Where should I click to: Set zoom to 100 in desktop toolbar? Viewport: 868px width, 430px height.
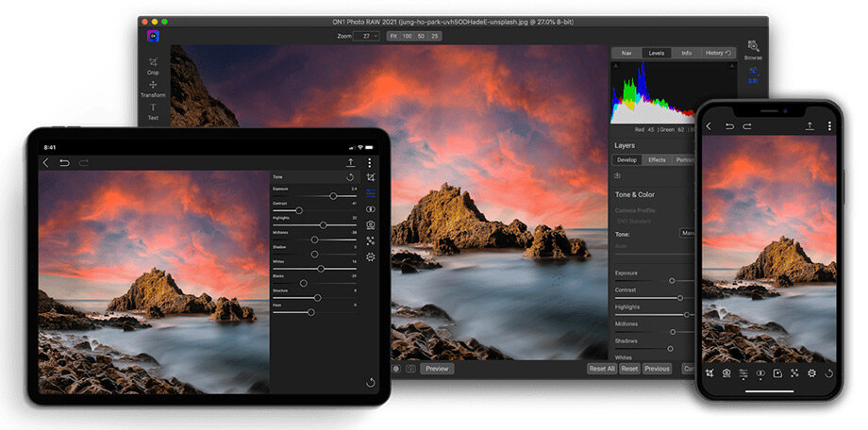(x=408, y=36)
